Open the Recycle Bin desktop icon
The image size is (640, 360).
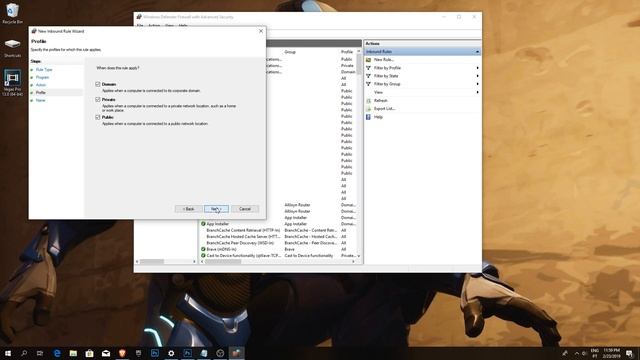tap(12, 13)
